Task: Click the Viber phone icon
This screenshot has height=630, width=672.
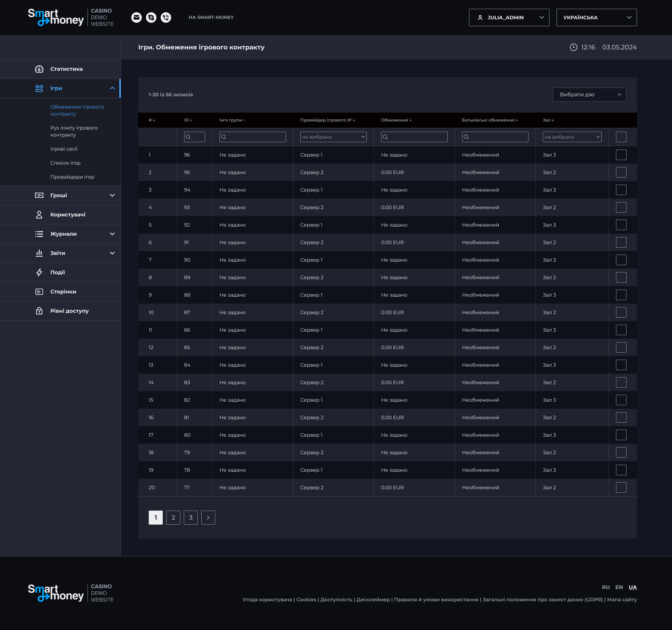Action: click(x=166, y=18)
